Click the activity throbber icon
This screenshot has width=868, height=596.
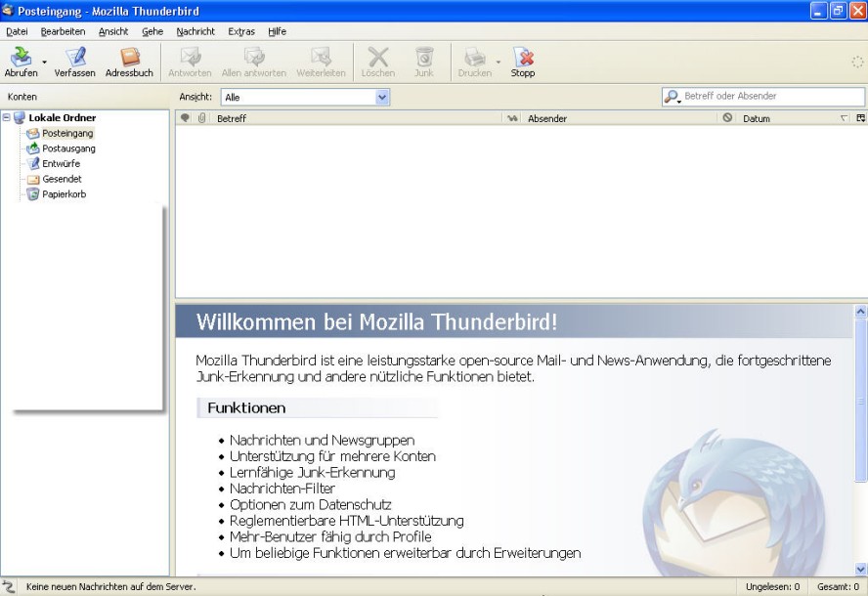pos(857,62)
